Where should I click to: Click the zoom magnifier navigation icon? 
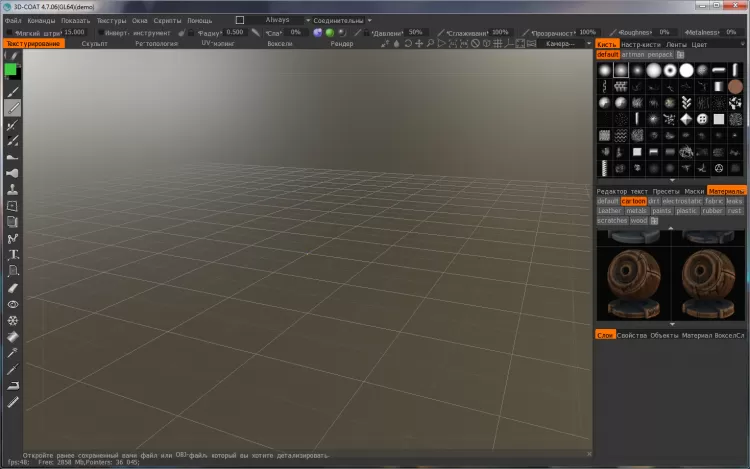[430, 44]
